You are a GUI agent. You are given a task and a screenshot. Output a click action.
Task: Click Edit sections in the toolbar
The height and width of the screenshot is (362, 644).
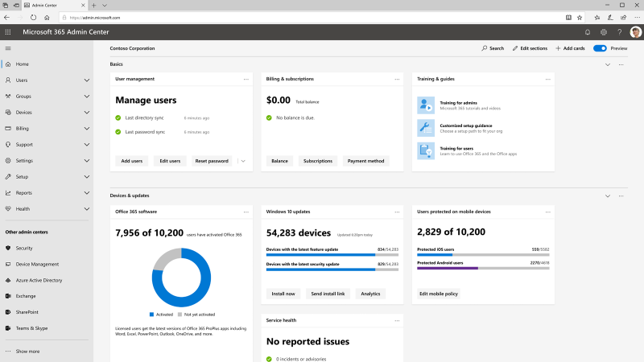click(530, 48)
